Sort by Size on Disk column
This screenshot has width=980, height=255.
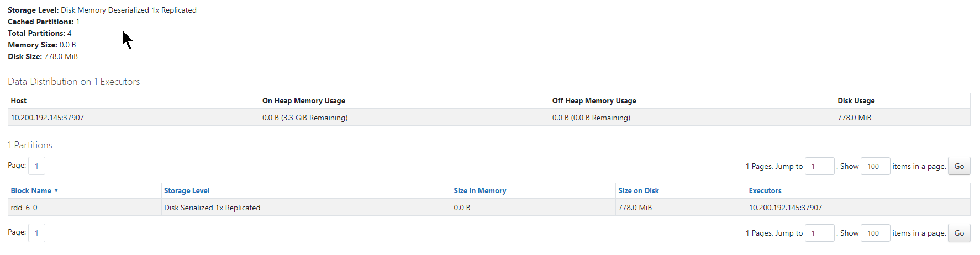tap(638, 191)
